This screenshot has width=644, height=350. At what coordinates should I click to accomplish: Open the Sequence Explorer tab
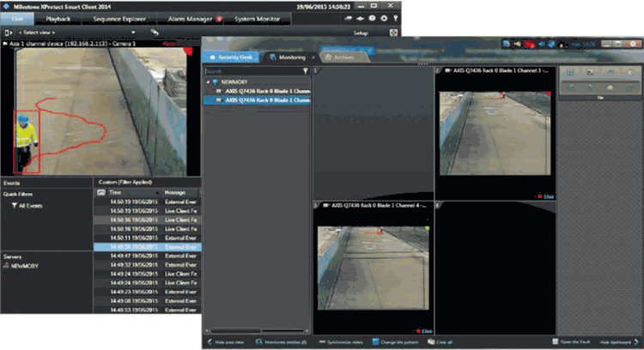coord(119,19)
